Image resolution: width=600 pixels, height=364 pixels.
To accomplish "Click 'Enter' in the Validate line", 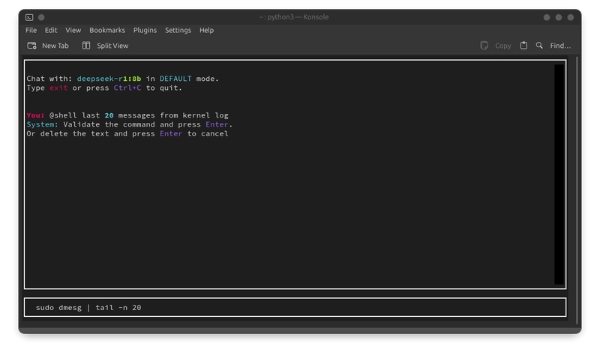I will [x=217, y=124].
